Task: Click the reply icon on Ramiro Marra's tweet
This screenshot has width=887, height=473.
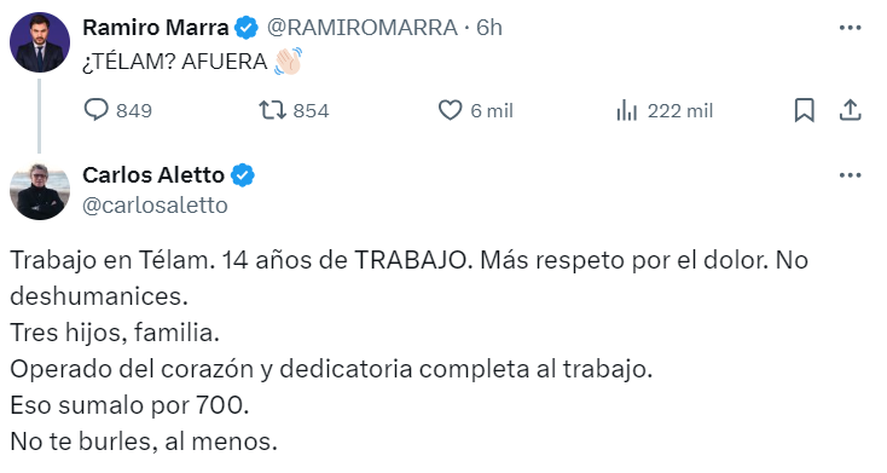Action: [x=96, y=110]
